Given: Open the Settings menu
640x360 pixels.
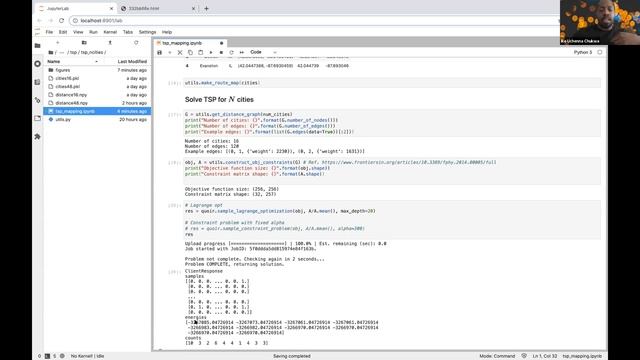Looking at the screenshot, I should tap(147, 32).
